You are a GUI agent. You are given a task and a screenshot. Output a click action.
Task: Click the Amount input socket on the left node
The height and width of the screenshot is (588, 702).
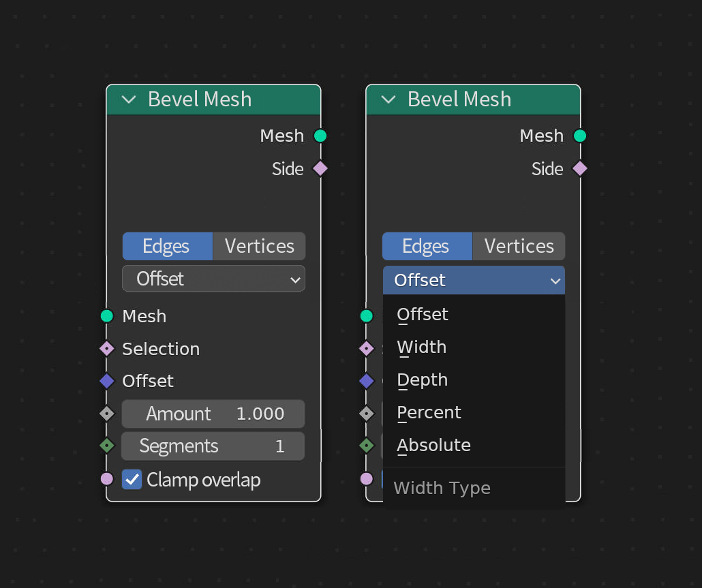point(107,414)
